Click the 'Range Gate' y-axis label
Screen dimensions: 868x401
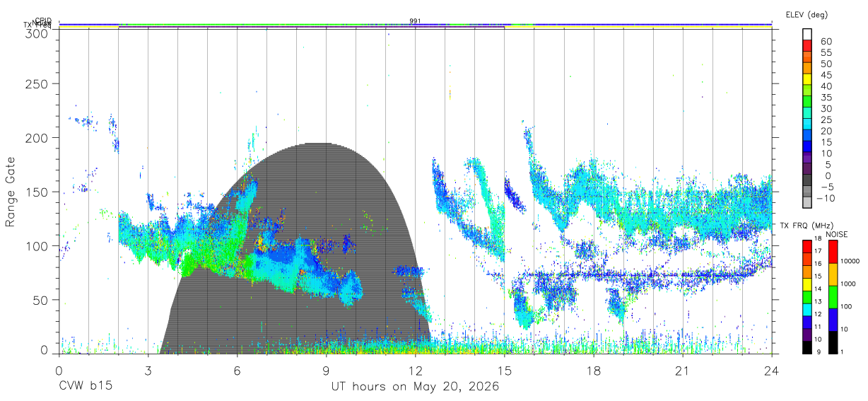(x=11, y=192)
